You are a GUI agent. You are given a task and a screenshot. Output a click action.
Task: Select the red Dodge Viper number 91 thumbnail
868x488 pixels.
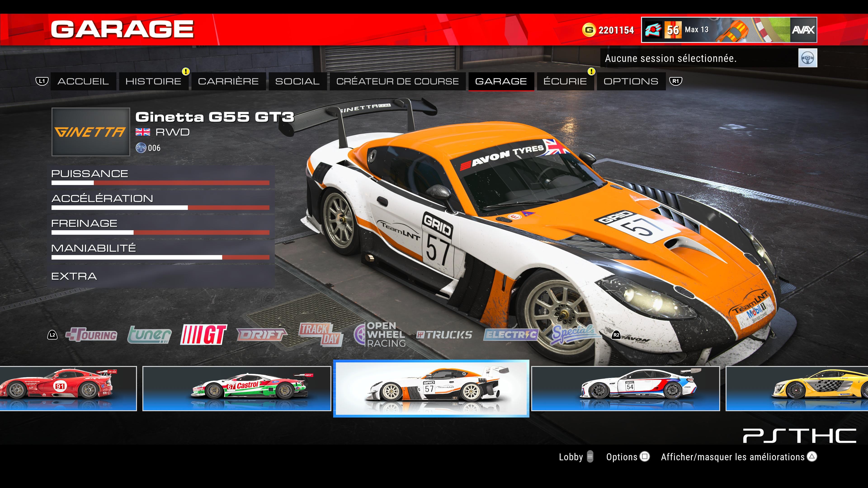point(68,389)
